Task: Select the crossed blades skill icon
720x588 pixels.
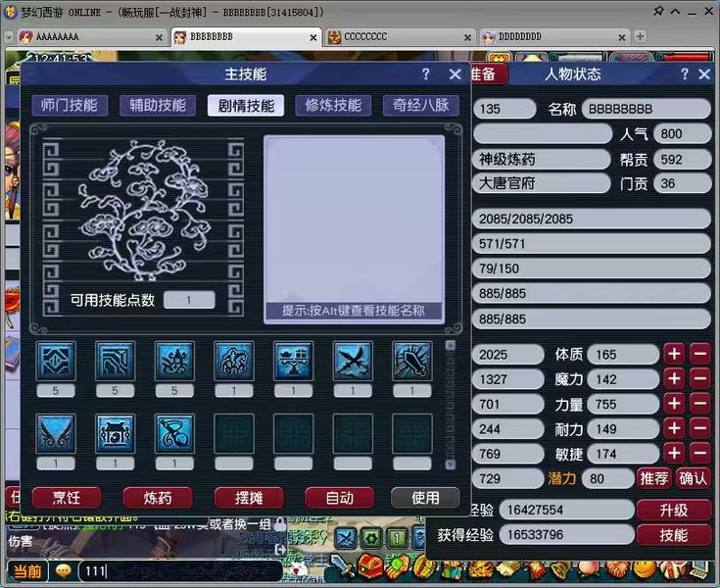Action: click(x=353, y=361)
